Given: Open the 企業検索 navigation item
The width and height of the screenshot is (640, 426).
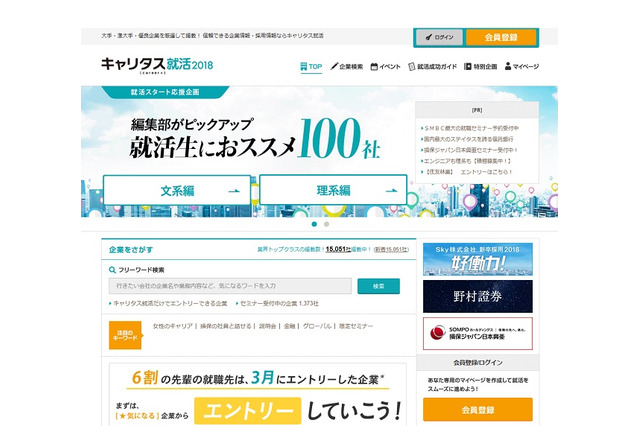Looking at the screenshot, I should click(x=347, y=67).
